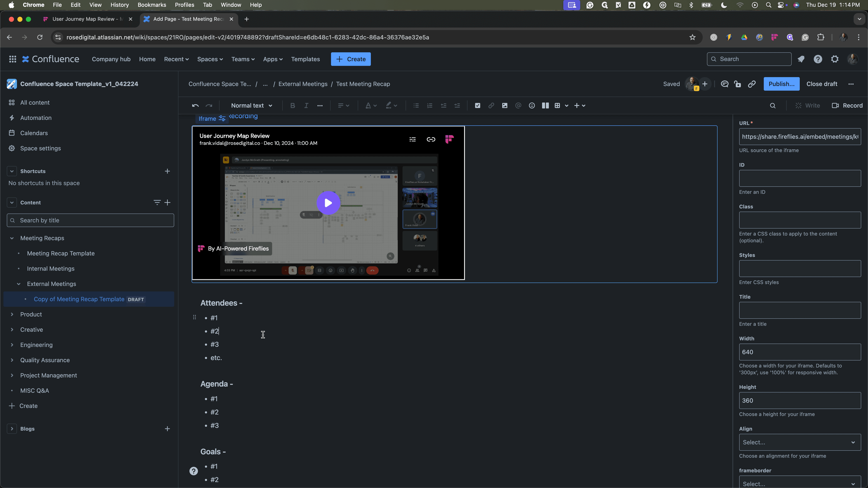Open the Bookmarks menu in the menu bar
868x488 pixels.
click(152, 5)
